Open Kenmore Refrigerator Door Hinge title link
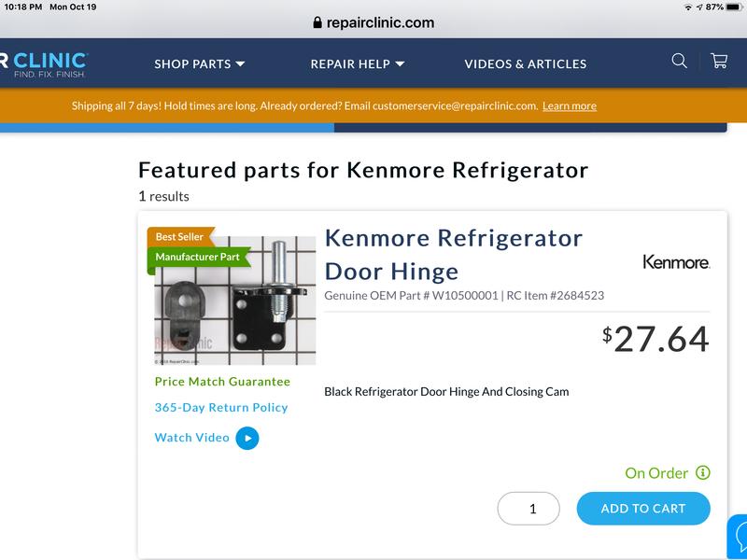This screenshot has height=560, width=747. coord(453,254)
